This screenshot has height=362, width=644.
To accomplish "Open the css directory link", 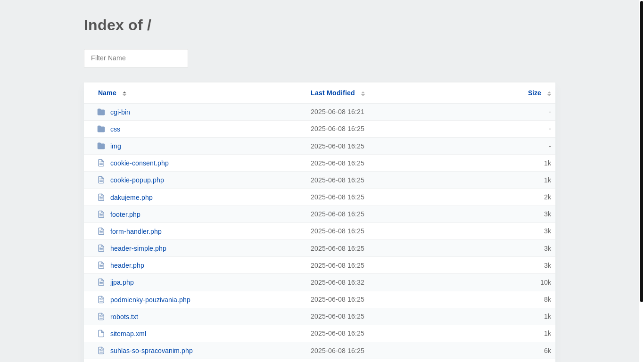I will (x=115, y=129).
